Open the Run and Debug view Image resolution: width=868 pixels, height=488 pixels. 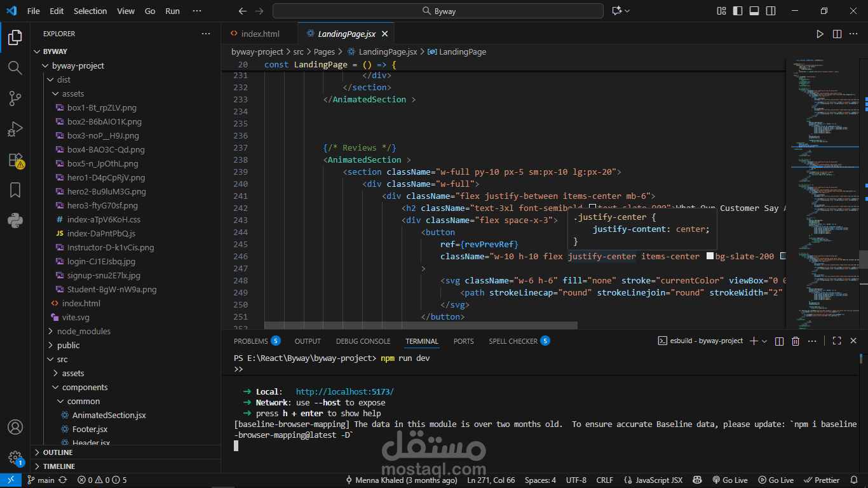tap(15, 129)
